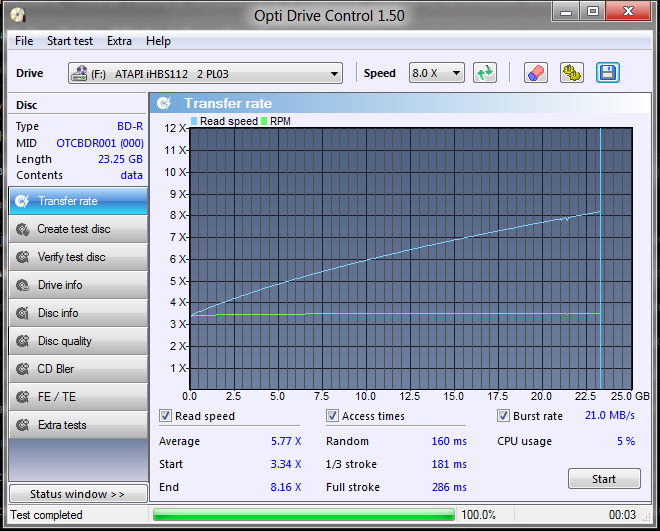Click the Test completed status text

(x=46, y=515)
